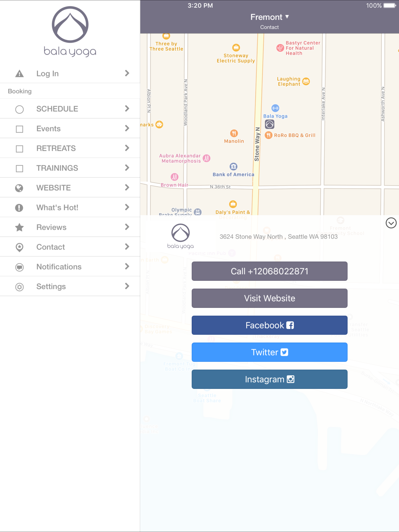399x532 pixels.
Task: Expand Log In row chevron
Action: point(127,73)
